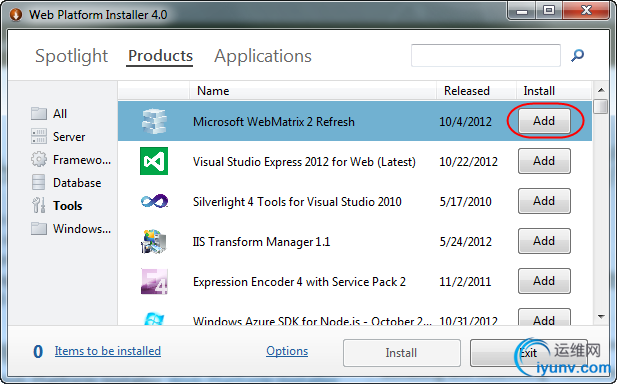Click the magnifier search icon

click(x=577, y=55)
